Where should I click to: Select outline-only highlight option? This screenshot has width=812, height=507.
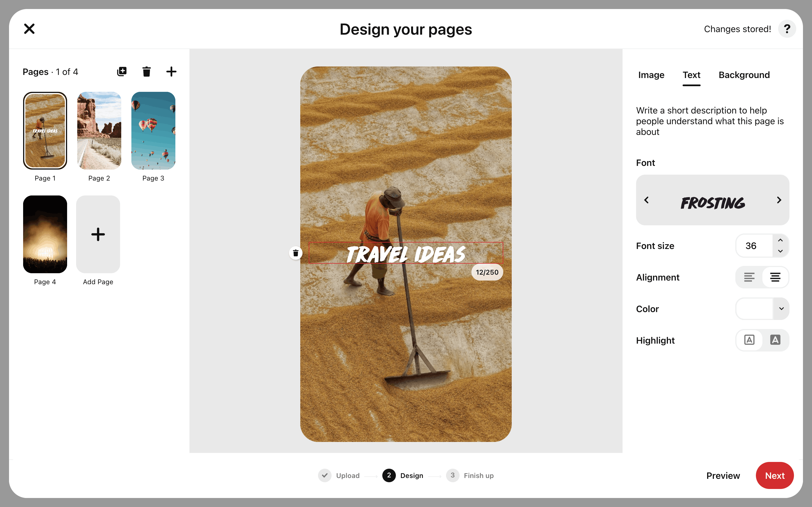(x=749, y=340)
